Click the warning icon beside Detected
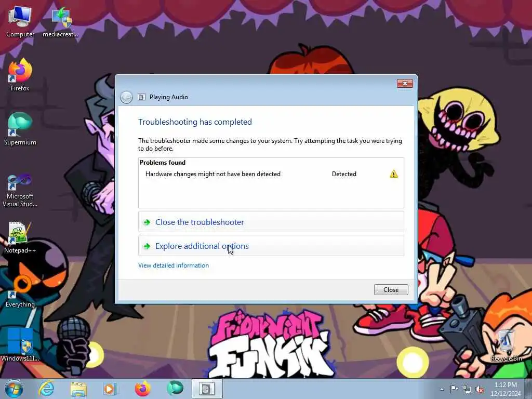 point(394,174)
